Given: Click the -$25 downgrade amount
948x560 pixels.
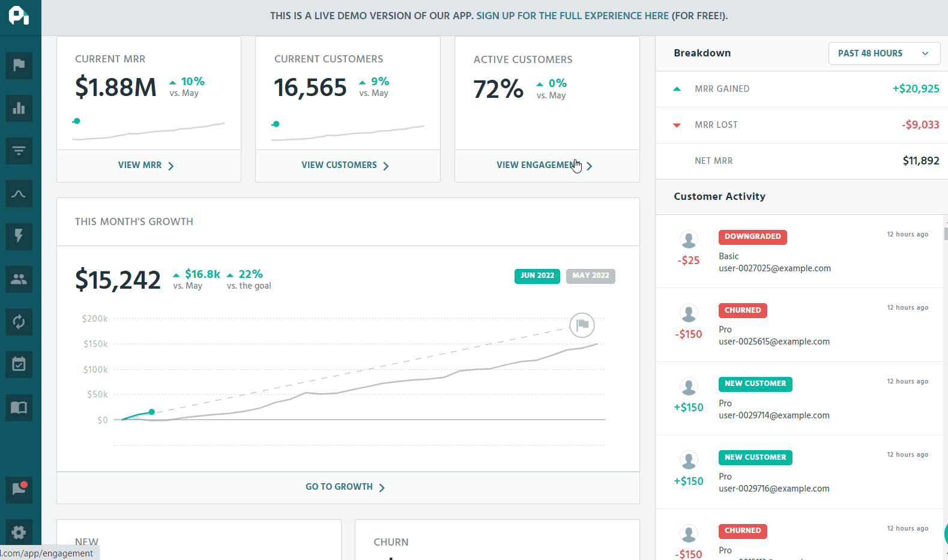Looking at the screenshot, I should point(689,260).
